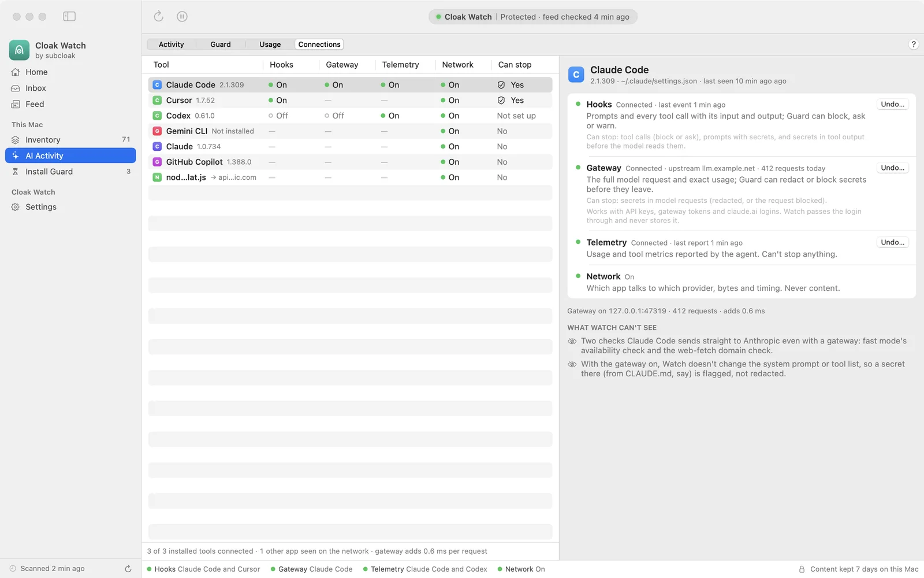Click Inventory count badge 71
This screenshot has height=578, width=924.
[x=126, y=139]
